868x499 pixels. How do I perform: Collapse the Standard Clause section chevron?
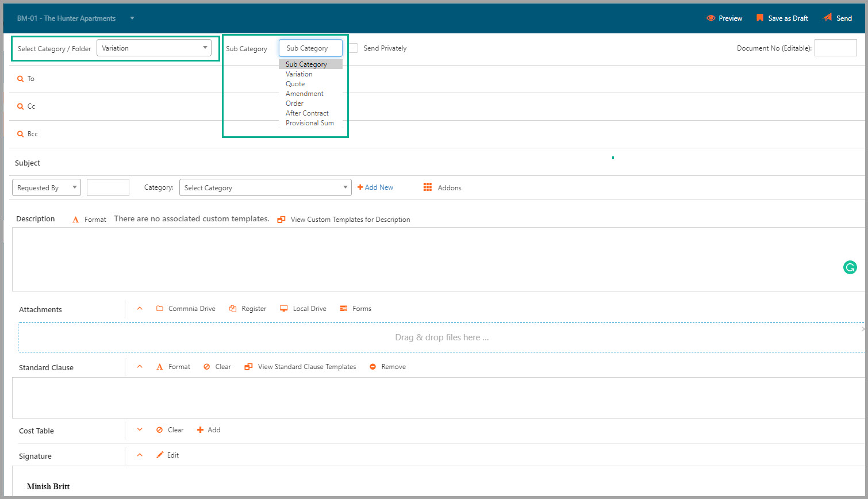140,367
